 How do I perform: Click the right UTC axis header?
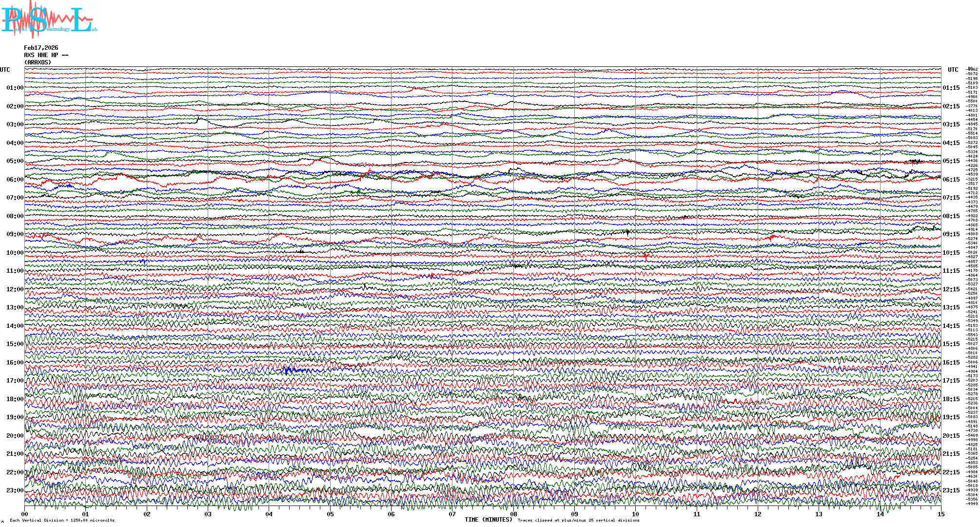click(x=953, y=70)
